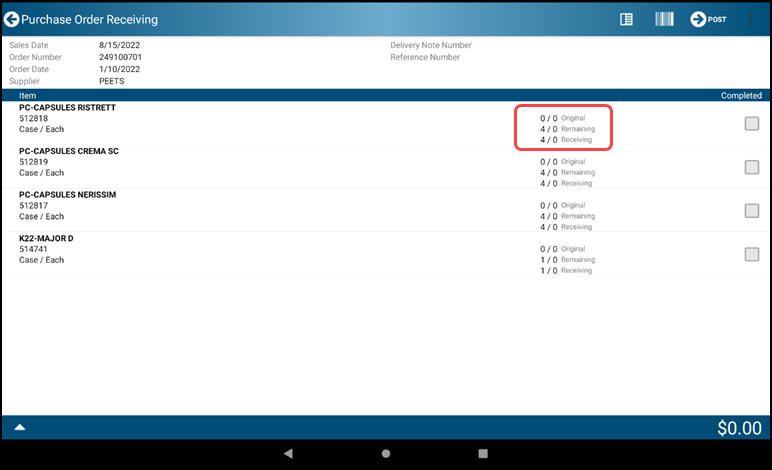Tap the Android back navigation button
Screen dimensions: 772x470
point(289,453)
